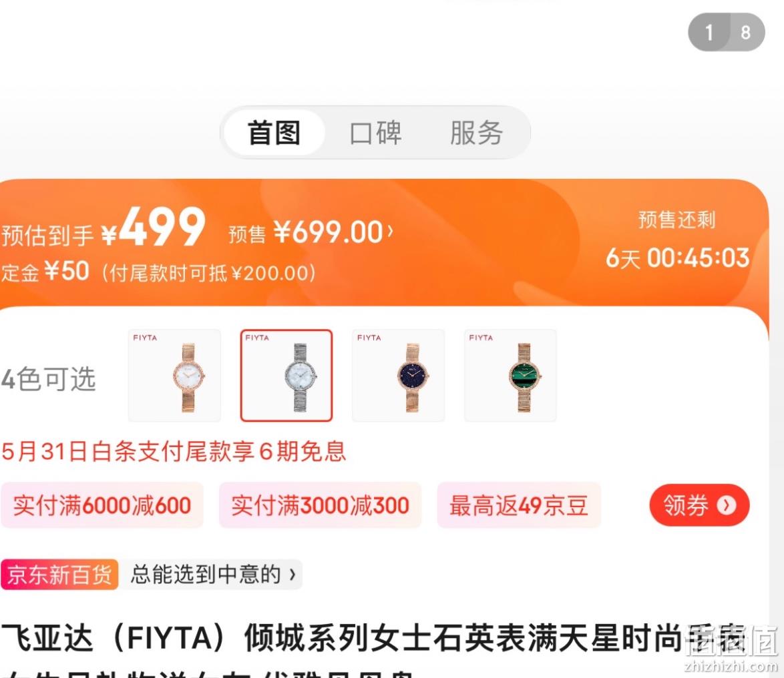
Task: Select the 首图 tab
Action: coord(274,133)
